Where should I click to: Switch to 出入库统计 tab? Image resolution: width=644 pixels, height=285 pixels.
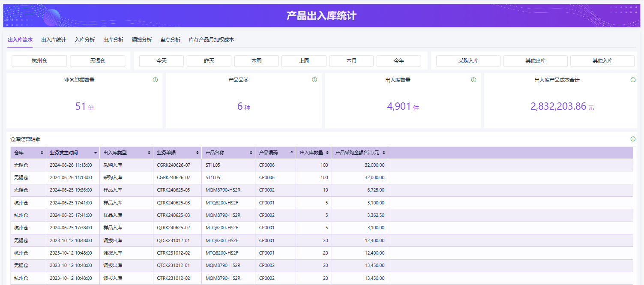point(54,40)
